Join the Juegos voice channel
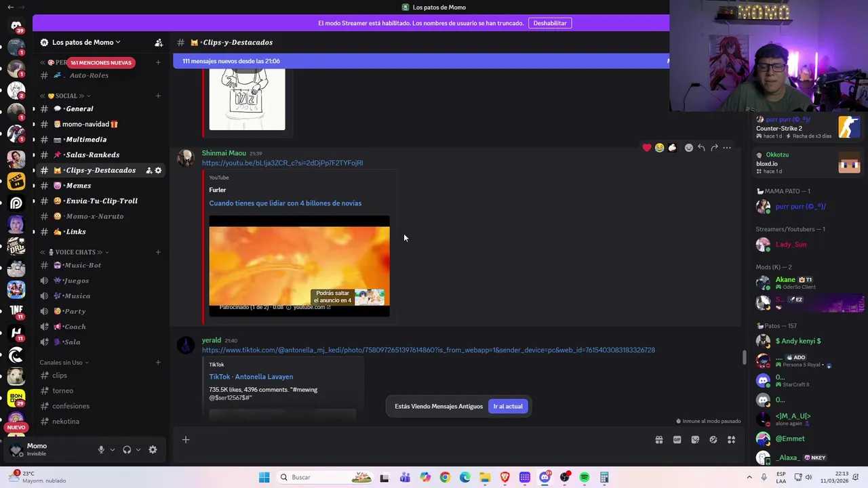This screenshot has height=488, width=868. pos(100,281)
